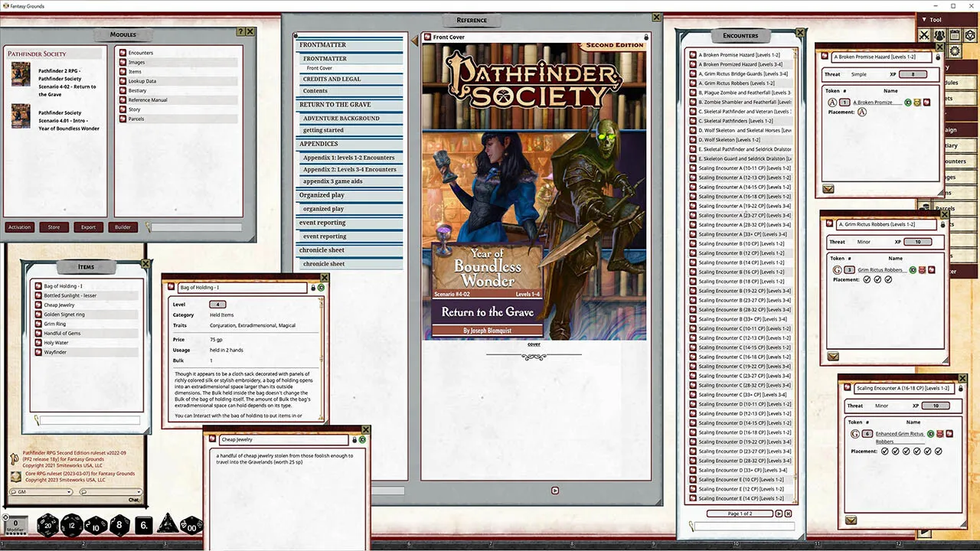Open the dice tool icon in Tool bar
980x551 pixels.
click(970, 35)
